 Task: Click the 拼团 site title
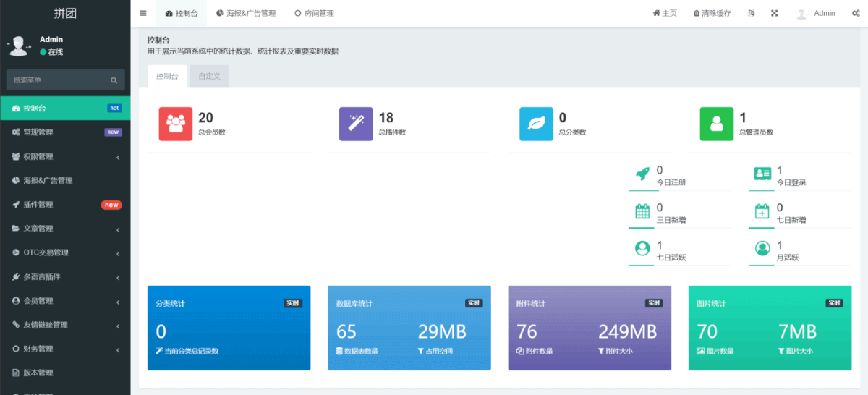pyautogui.click(x=65, y=13)
